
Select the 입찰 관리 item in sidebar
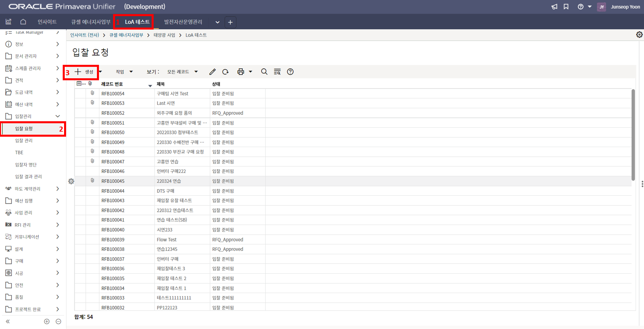24,141
